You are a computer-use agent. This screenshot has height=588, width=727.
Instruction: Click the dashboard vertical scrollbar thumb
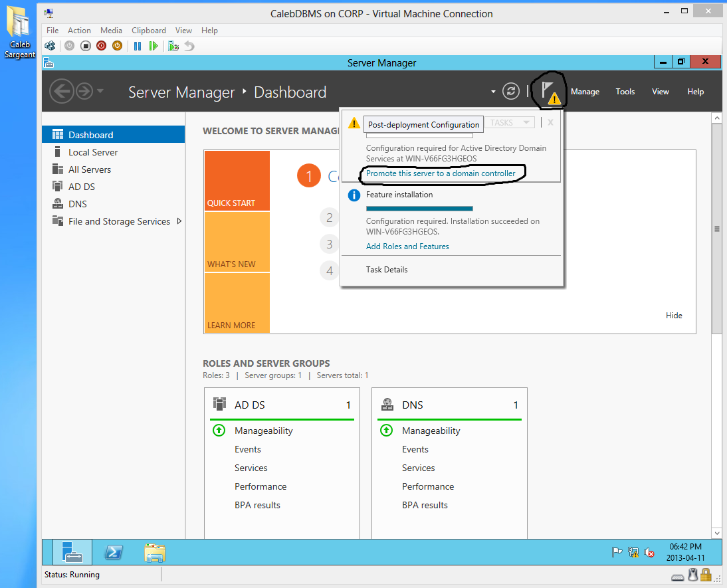coord(717,229)
